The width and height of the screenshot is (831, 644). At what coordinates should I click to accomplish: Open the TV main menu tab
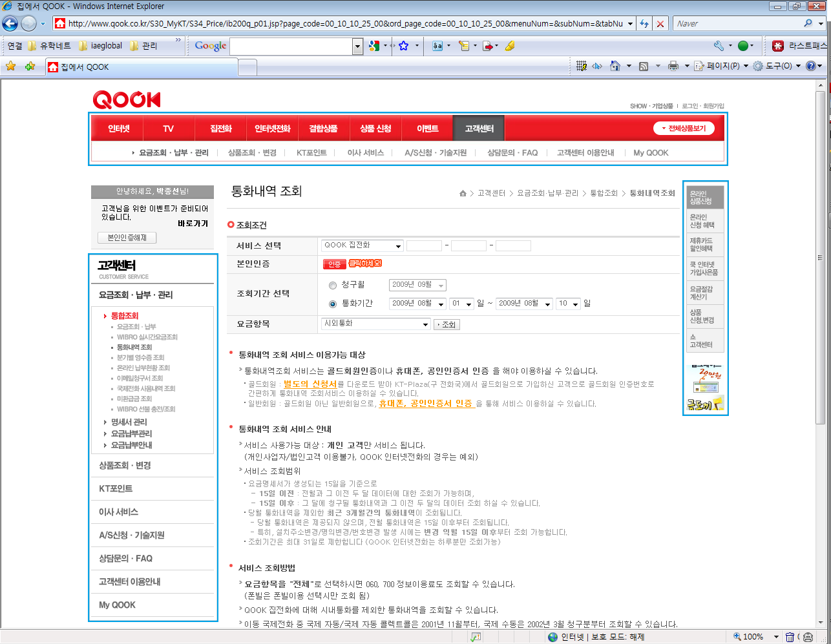169,129
